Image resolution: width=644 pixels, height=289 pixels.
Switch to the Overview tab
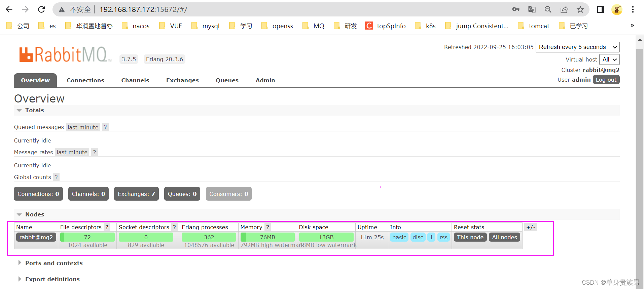tap(35, 80)
